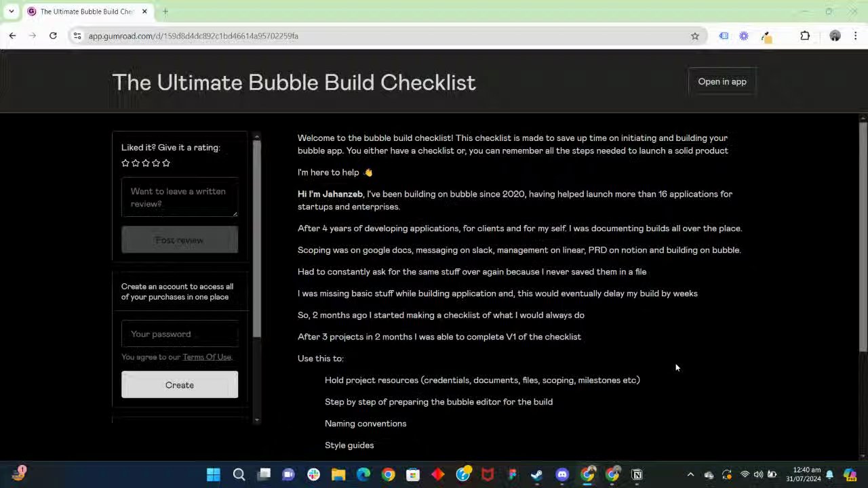Screen dimensions: 868x488
Task: Open the Terms Of Use link
Action: pyautogui.click(x=207, y=357)
